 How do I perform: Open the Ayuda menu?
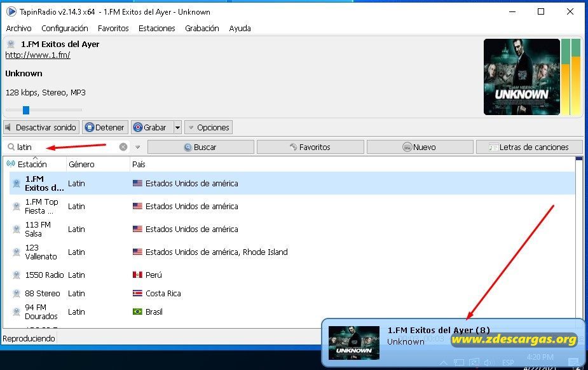(240, 28)
